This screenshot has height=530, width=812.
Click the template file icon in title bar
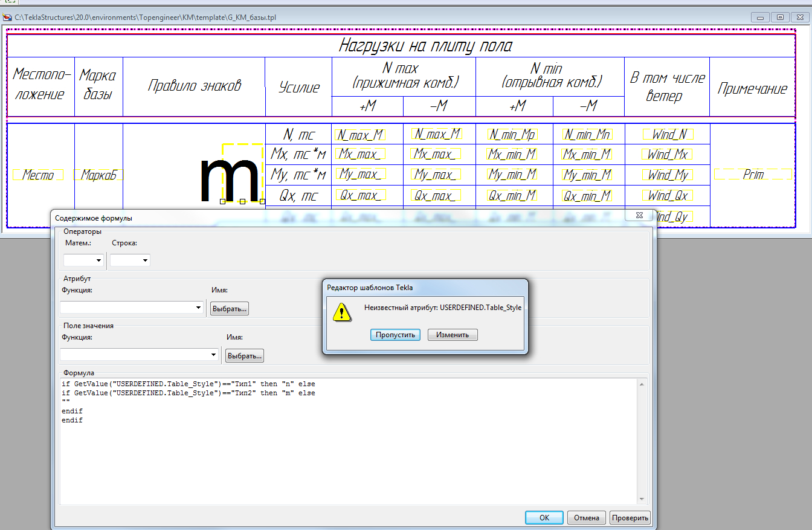click(x=8, y=18)
